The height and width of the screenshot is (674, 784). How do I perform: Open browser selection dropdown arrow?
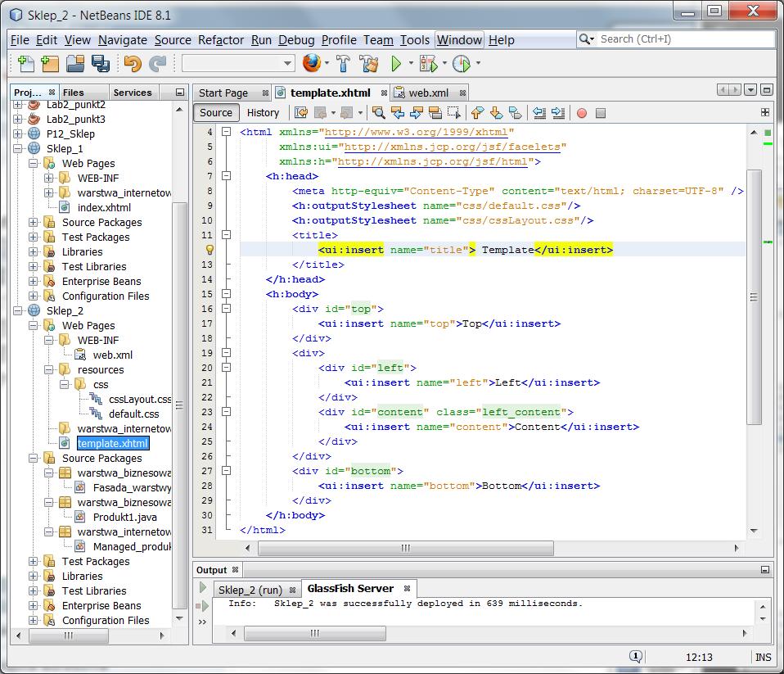327,63
